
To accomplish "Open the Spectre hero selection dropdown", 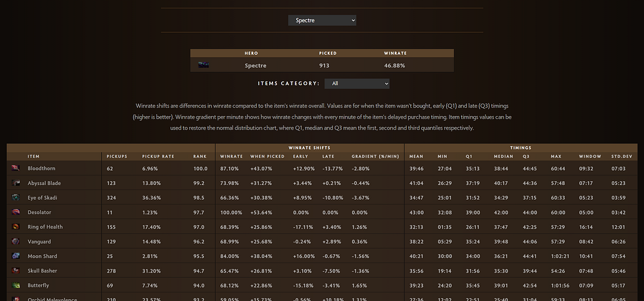I will [x=322, y=20].
